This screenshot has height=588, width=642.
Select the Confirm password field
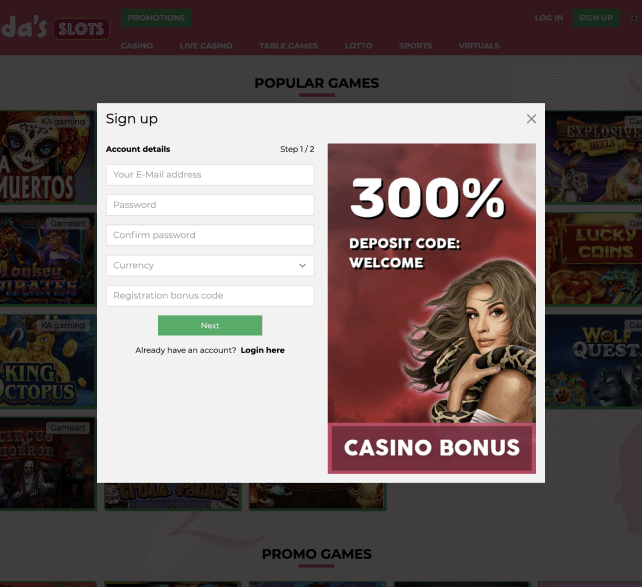[210, 235]
